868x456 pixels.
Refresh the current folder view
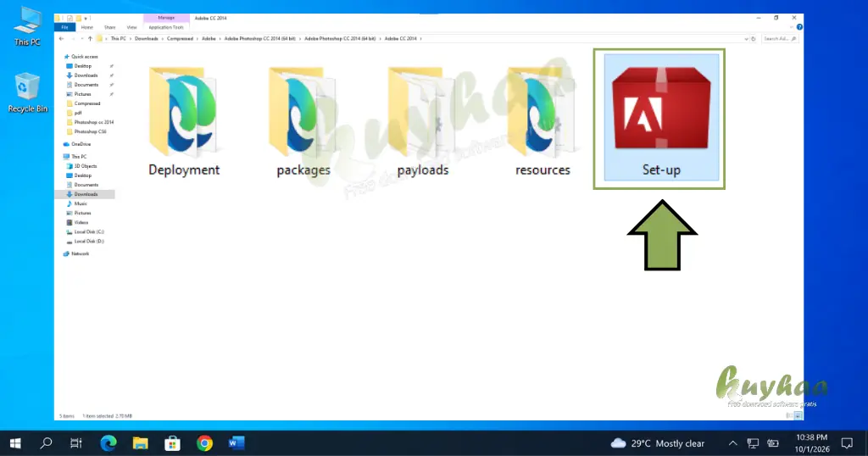[754, 39]
